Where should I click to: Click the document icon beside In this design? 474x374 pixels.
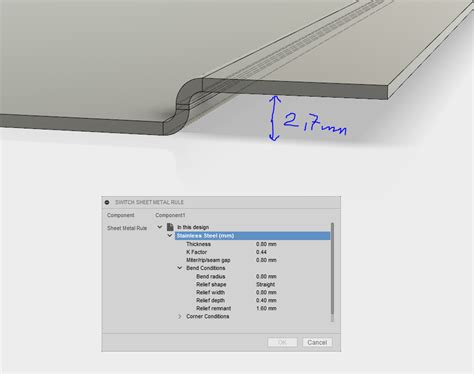pyautogui.click(x=170, y=227)
